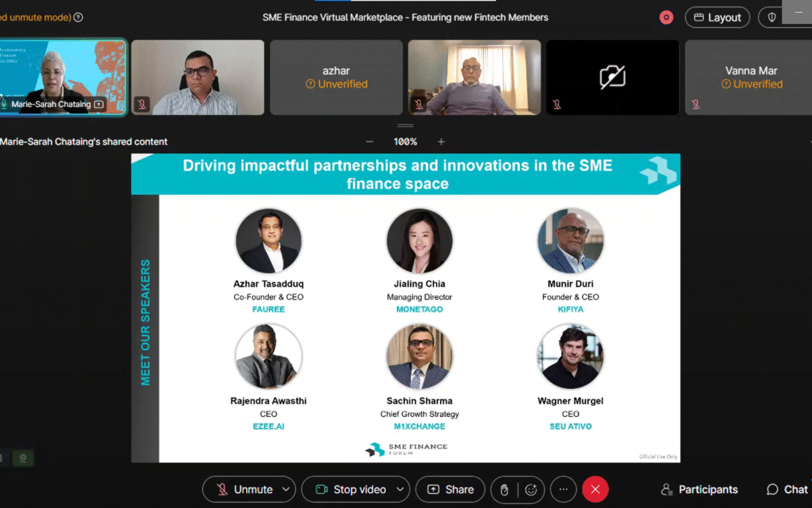Click mic icon beside Marie-Sarah Chataing's name
This screenshot has height=508, width=812.
pyautogui.click(x=5, y=104)
